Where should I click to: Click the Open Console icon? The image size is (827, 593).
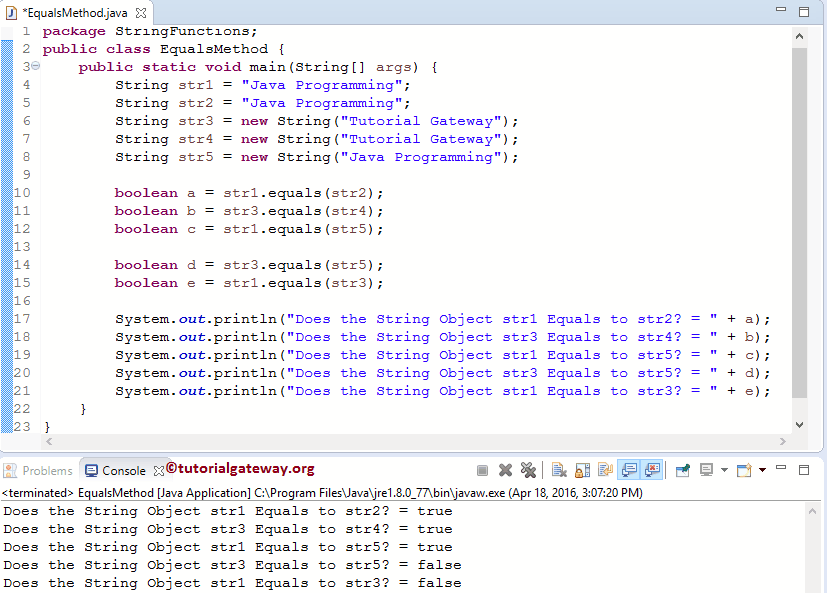point(744,470)
